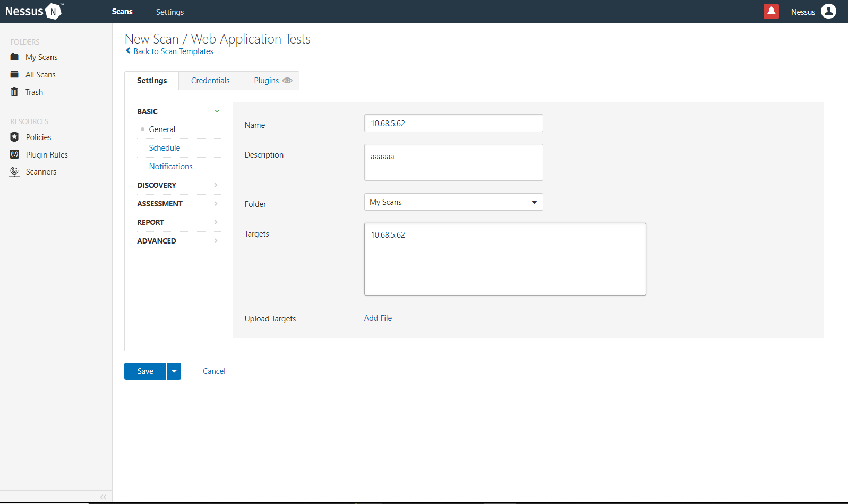Click Back to Scan Templates link
This screenshot has height=504, width=848.
pyautogui.click(x=173, y=51)
